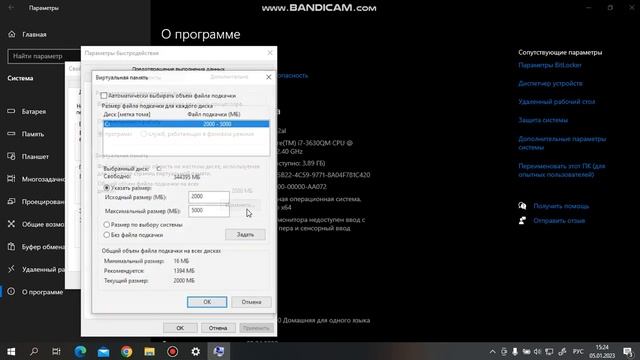
Task: Click the Получить помощь link
Action: 561,206
